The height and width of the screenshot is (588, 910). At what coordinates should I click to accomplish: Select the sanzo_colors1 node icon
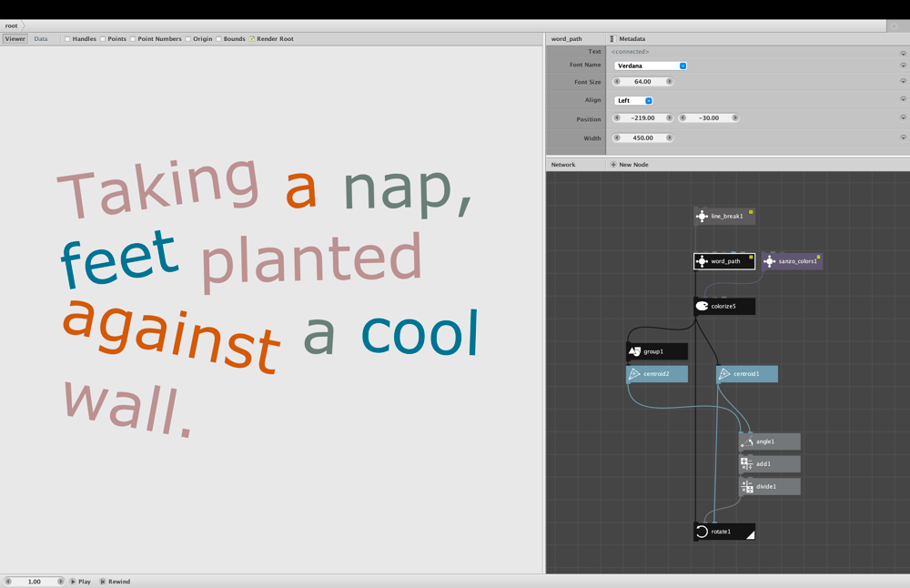coord(770,261)
